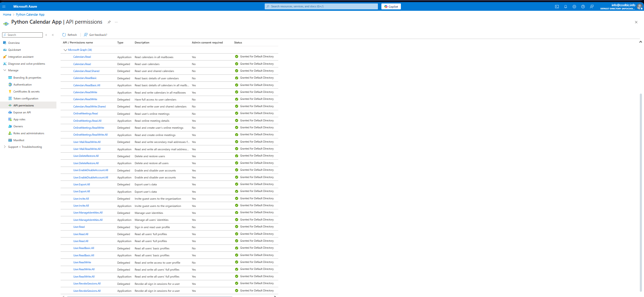Viewport: 644px width, 297px height.
Task: Click Home breadcrumb link
Action: point(7,15)
